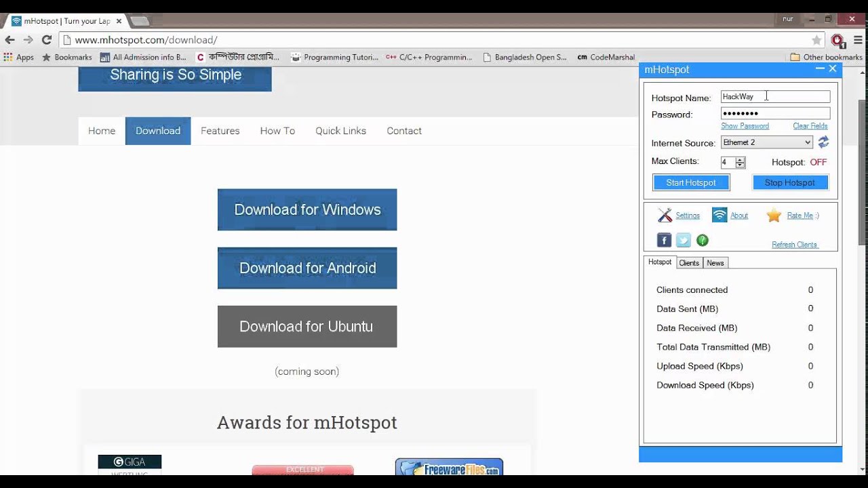Reload the mhotspot.com page
868x488 pixels.
[x=47, y=40]
